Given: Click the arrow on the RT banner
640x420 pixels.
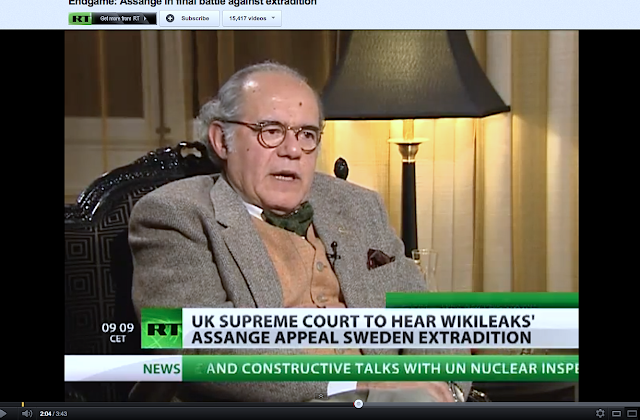Looking at the screenshot, I should 145,18.
